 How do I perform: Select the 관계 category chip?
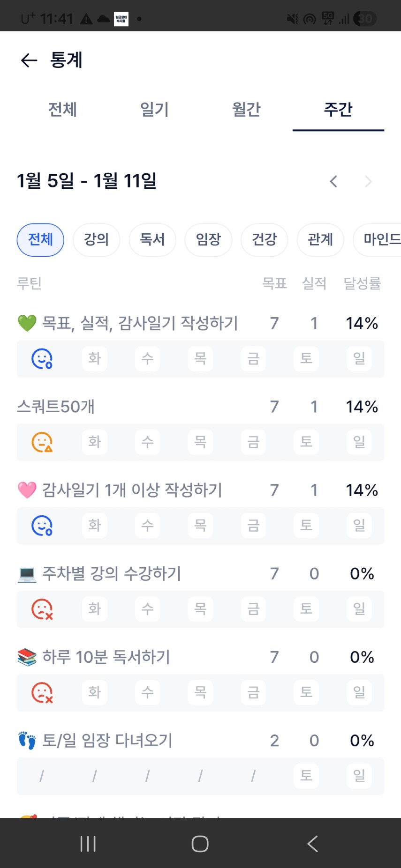[320, 240]
